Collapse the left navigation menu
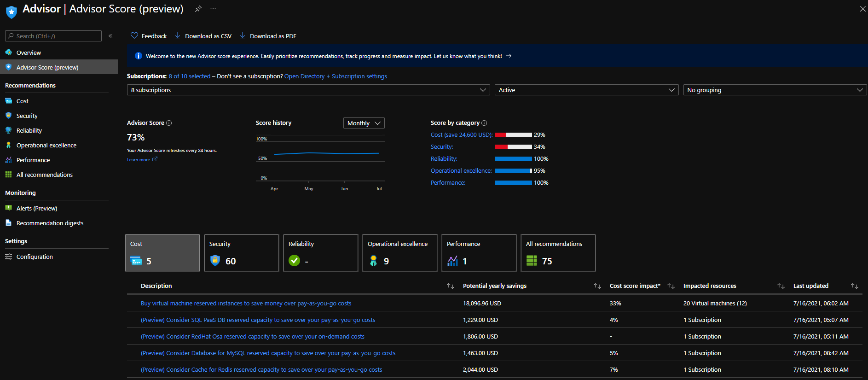Image resolution: width=868 pixels, height=380 pixels. 110,36
